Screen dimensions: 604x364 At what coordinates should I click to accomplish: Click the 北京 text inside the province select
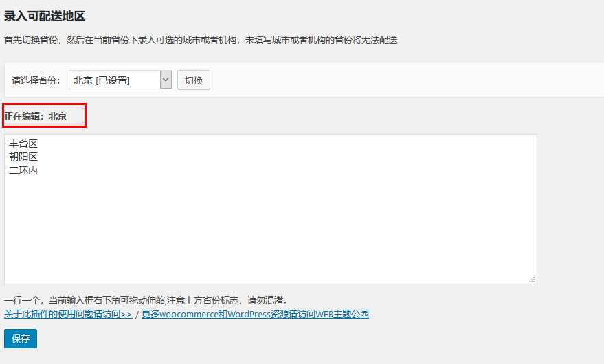[x=83, y=80]
